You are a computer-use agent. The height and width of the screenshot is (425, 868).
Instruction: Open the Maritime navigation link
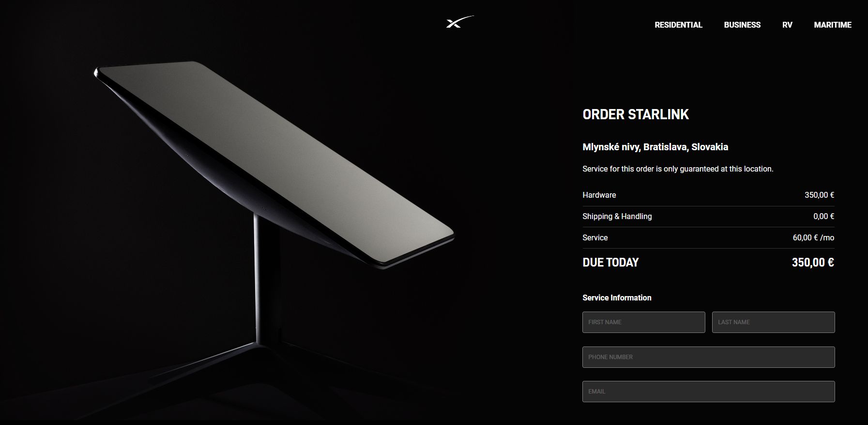[x=833, y=25]
